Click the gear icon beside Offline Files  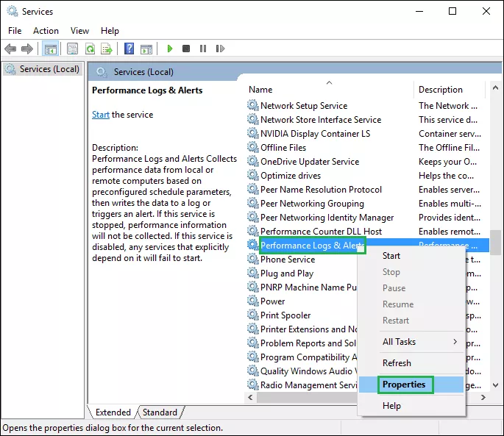pos(253,148)
